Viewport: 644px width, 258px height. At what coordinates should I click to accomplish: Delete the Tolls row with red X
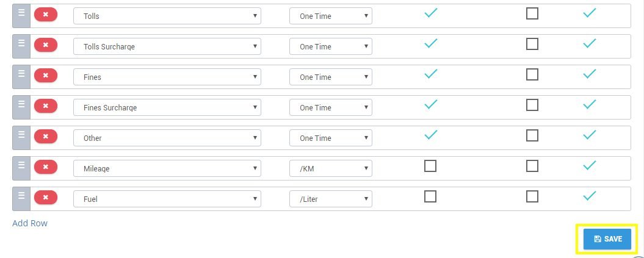46,15
